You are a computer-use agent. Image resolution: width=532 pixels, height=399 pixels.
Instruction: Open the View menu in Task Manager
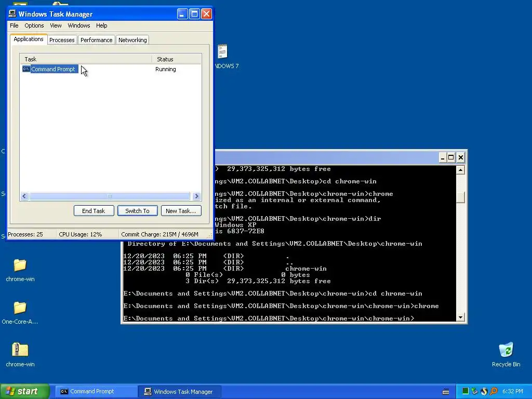[56, 25]
